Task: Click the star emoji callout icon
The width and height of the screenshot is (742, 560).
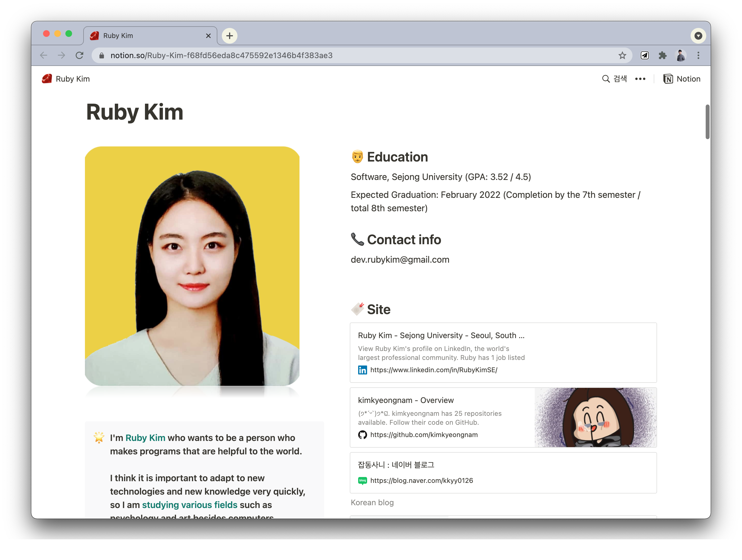Action: click(x=99, y=438)
